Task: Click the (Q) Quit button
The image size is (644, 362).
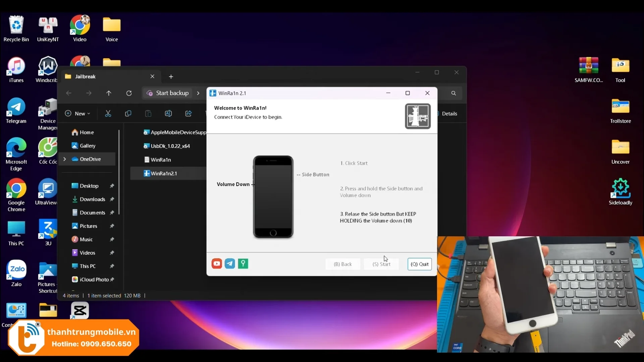Action: click(x=419, y=264)
